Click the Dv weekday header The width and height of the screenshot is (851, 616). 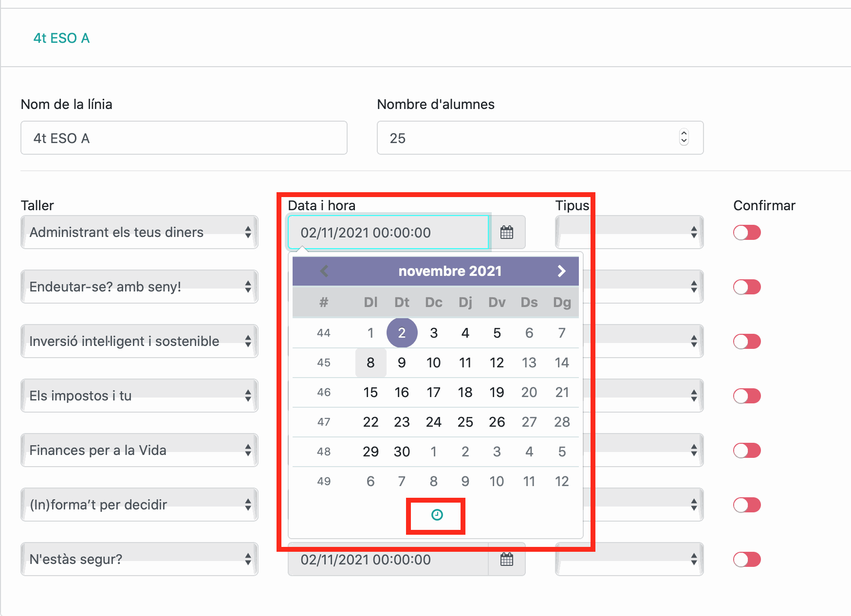click(497, 302)
